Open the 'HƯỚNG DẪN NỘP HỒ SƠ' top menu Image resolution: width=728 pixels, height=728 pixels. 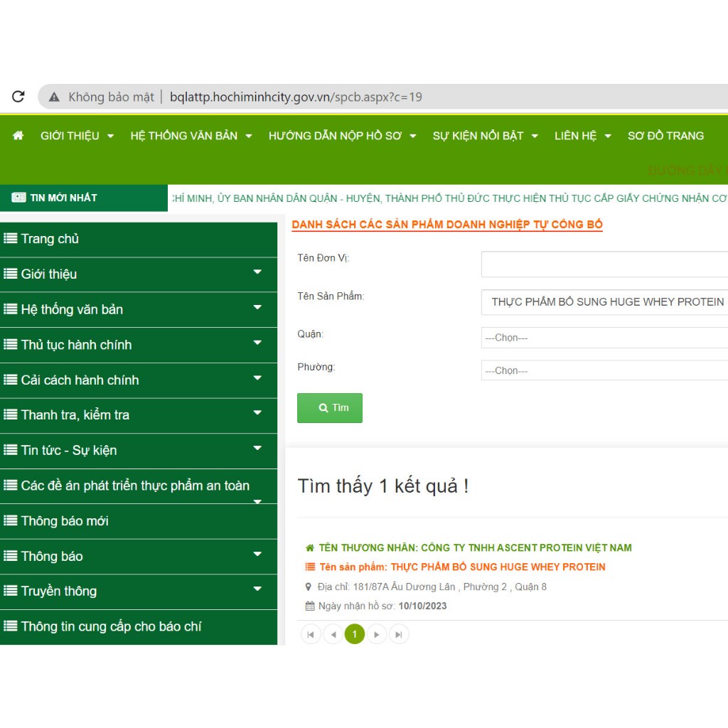point(342,136)
